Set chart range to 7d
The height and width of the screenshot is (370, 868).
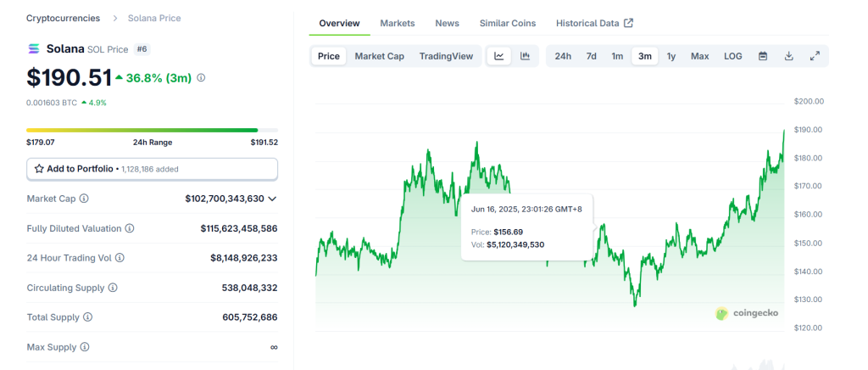tap(591, 56)
